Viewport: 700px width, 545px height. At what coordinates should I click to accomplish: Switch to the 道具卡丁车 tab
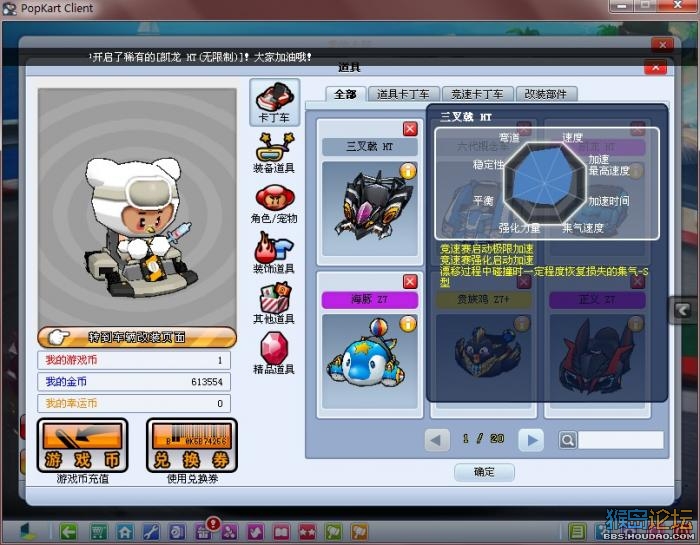click(x=403, y=94)
